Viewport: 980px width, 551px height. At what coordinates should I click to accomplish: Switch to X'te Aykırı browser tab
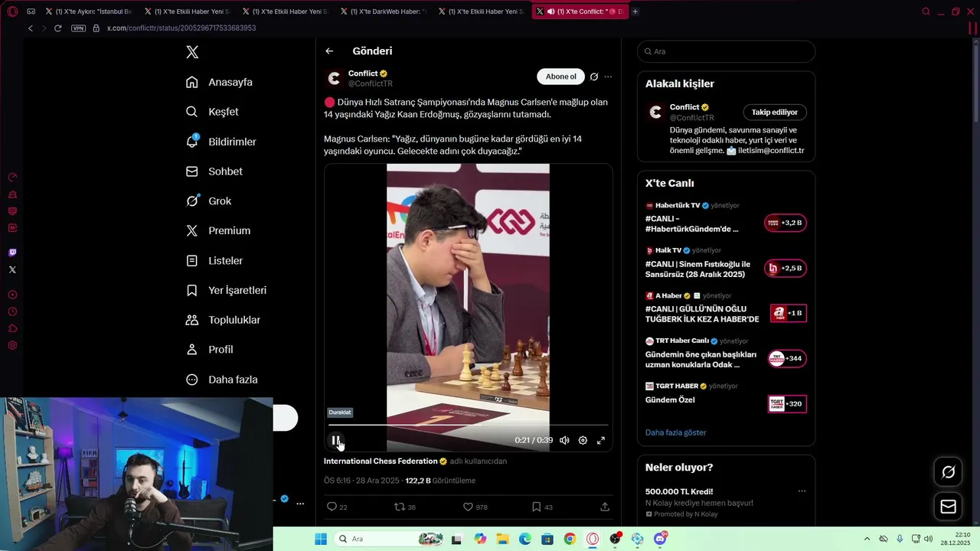click(88, 11)
